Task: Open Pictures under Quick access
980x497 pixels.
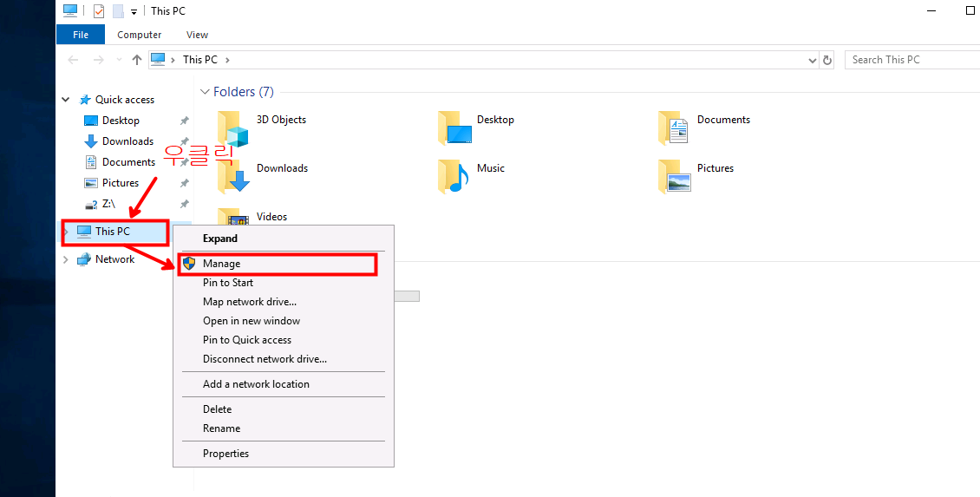Action: (120, 182)
